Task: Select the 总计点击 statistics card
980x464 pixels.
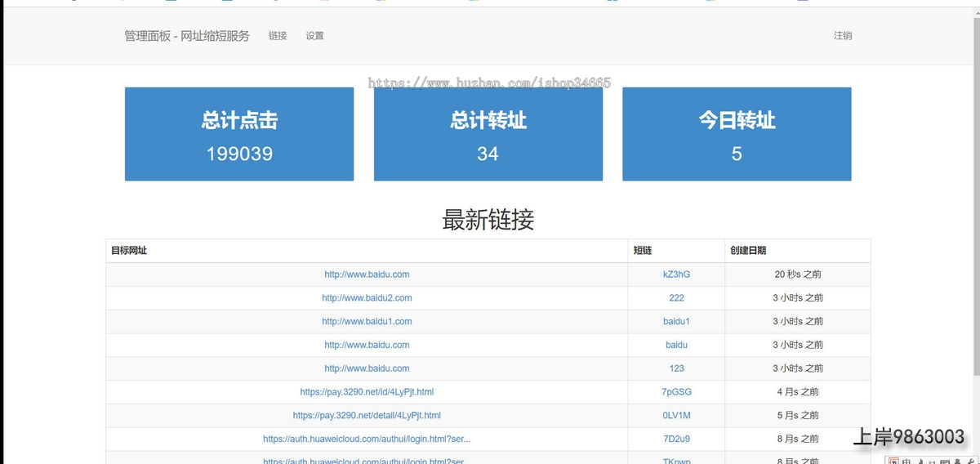Action: (238, 134)
